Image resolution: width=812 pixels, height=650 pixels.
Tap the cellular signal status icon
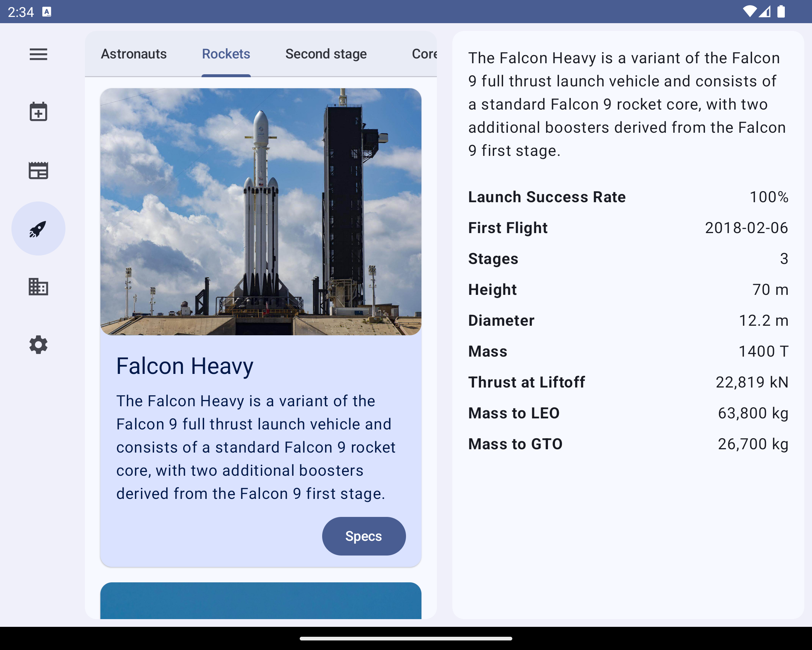click(765, 12)
